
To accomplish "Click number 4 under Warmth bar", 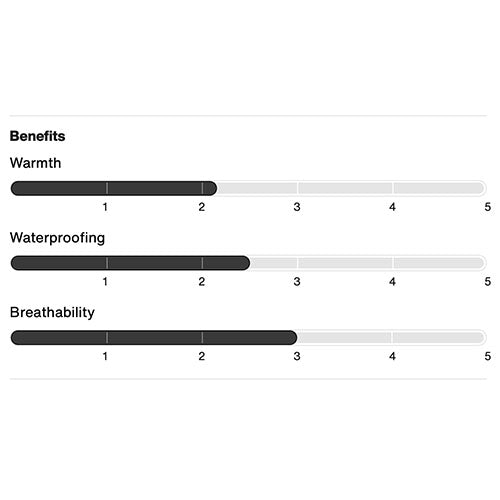I will 392,207.
